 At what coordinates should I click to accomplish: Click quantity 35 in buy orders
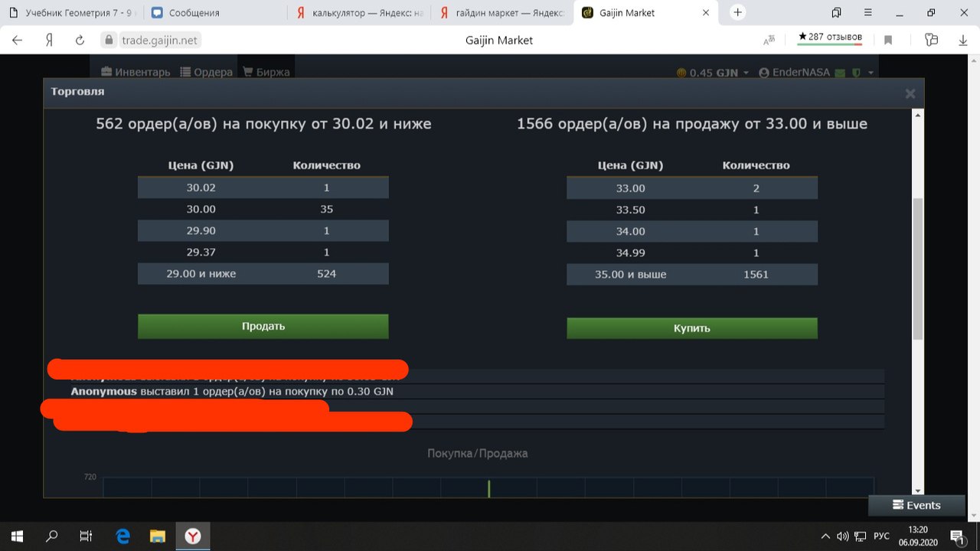click(326, 209)
